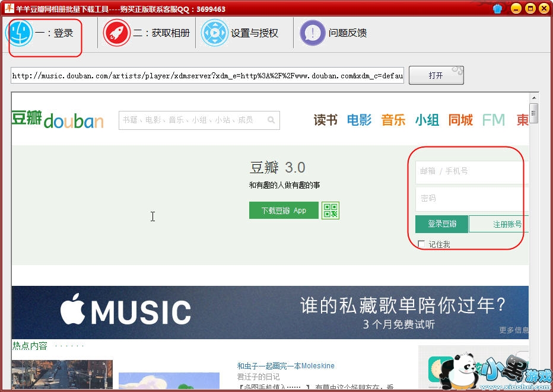Click the search magnifier in Douban search box

click(x=271, y=120)
